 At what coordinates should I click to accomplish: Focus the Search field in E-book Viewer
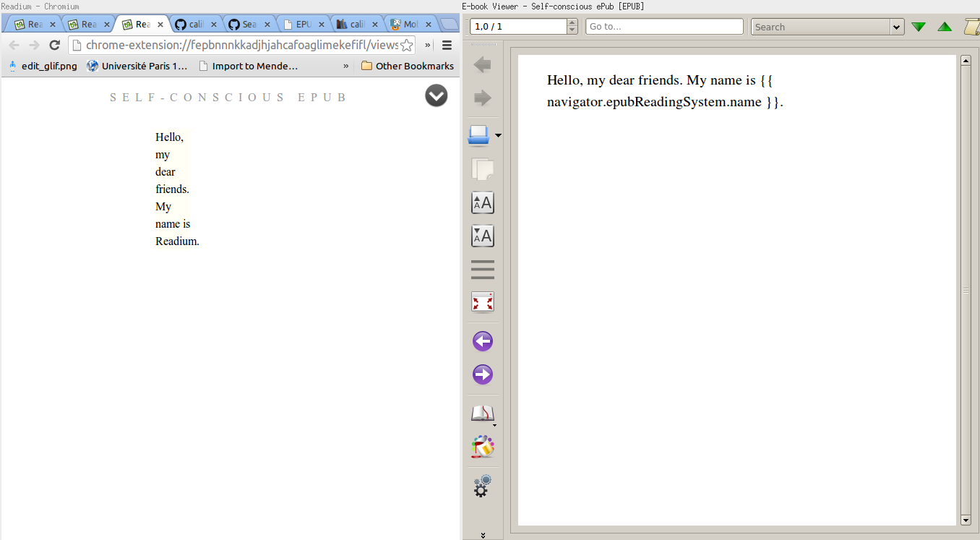[x=822, y=27]
